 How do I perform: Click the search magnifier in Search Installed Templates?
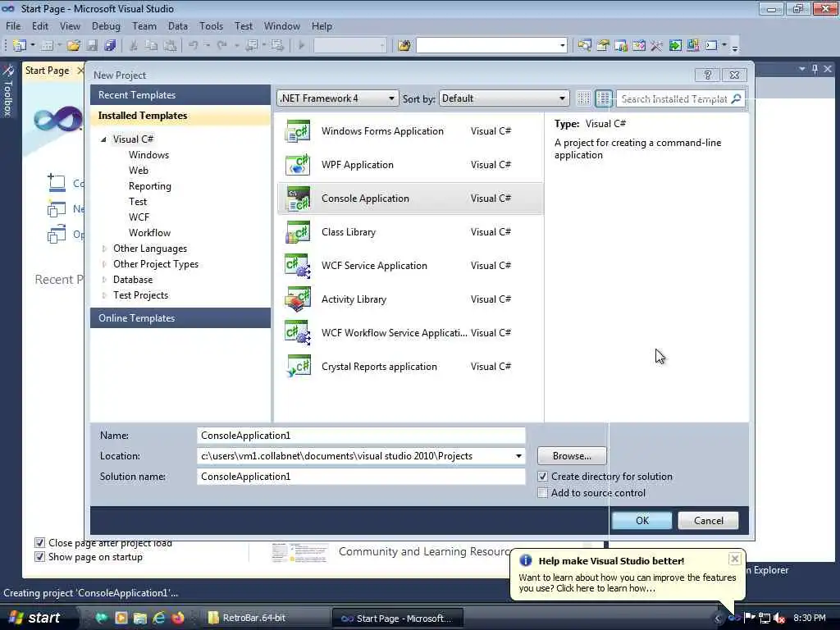point(736,98)
